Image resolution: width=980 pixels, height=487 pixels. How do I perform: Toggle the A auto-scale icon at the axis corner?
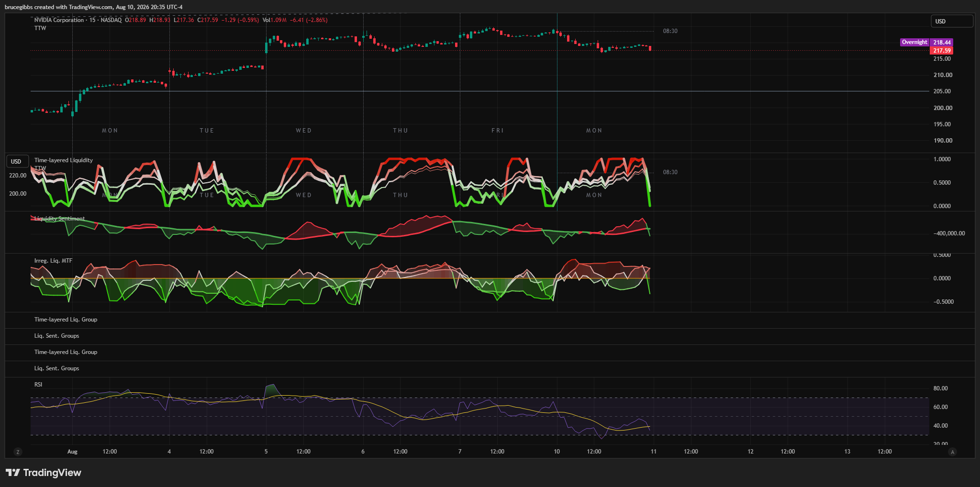tap(952, 452)
